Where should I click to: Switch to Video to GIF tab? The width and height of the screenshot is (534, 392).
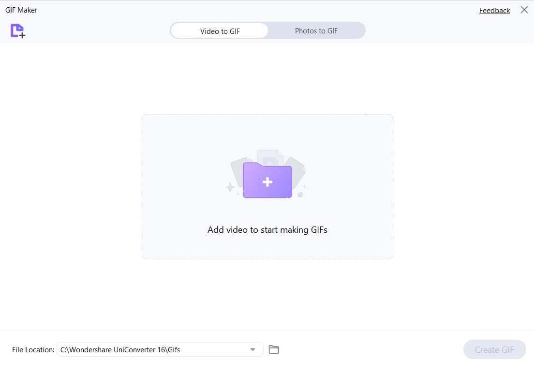220,31
